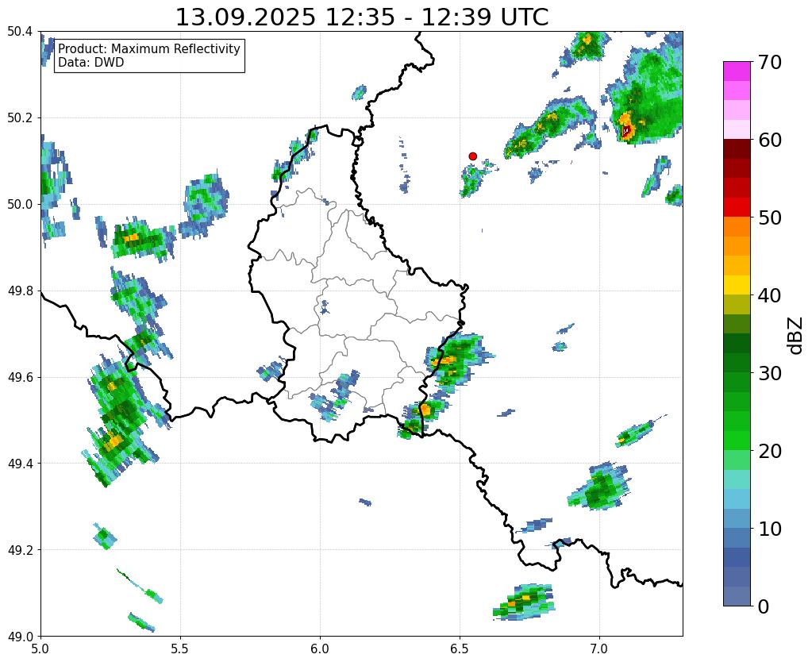Click the 'Data: DWD' label
Image resolution: width=812 pixels, height=662 pixels.
[x=91, y=62]
